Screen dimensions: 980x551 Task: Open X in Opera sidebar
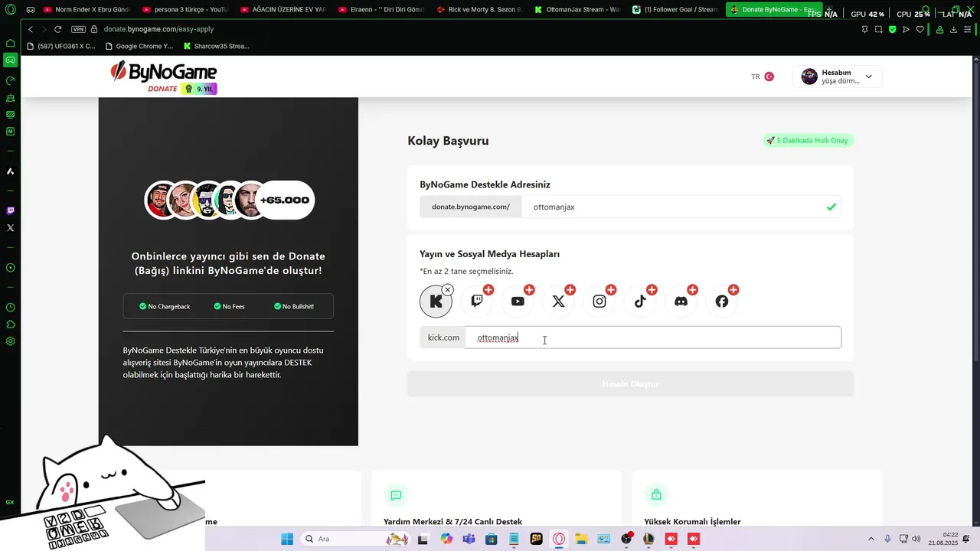(10, 228)
